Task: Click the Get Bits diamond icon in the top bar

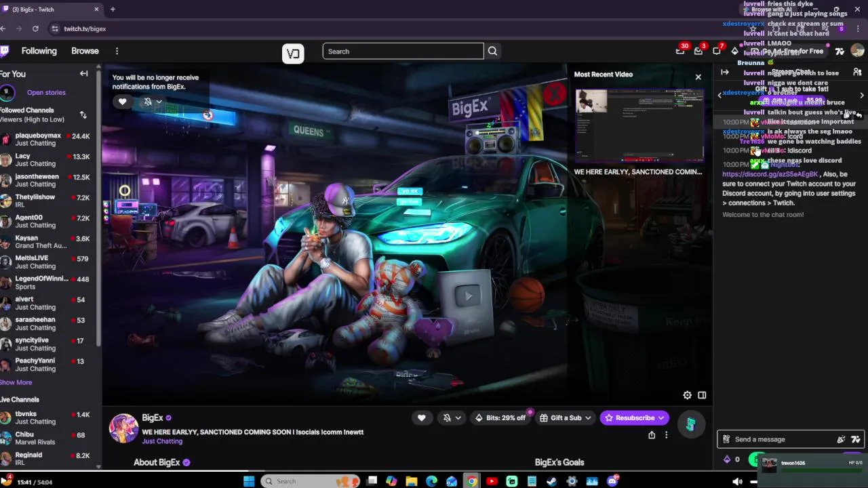Action: (x=735, y=51)
